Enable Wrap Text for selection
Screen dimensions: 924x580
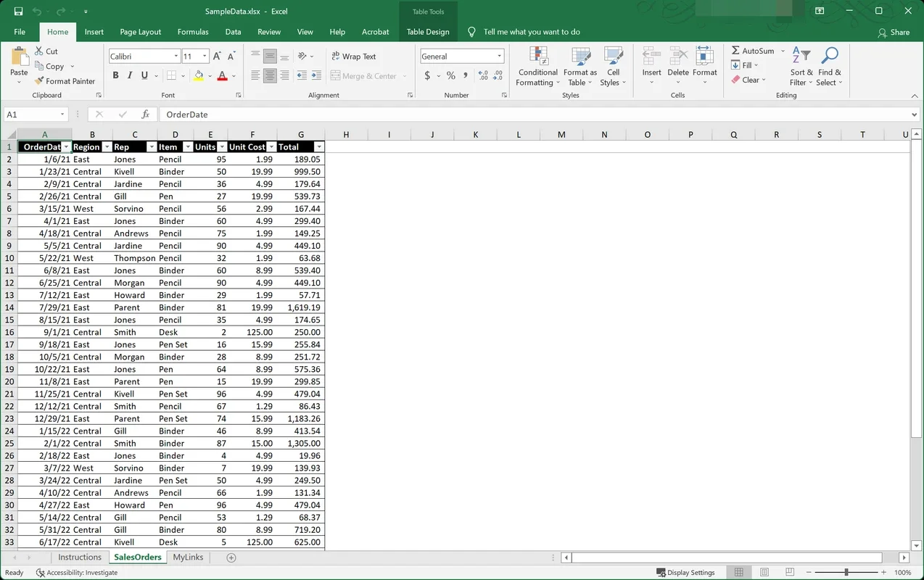coord(355,56)
